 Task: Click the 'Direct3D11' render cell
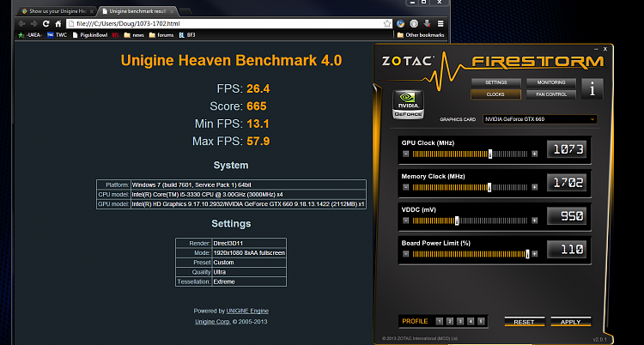pos(249,243)
